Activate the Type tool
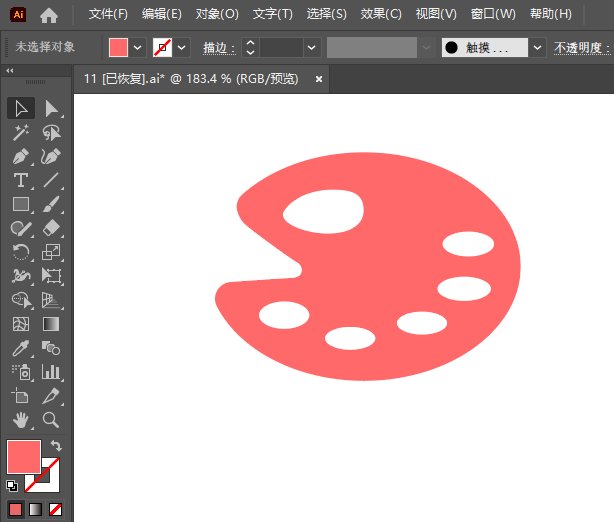614x522 pixels. pyautogui.click(x=20, y=180)
